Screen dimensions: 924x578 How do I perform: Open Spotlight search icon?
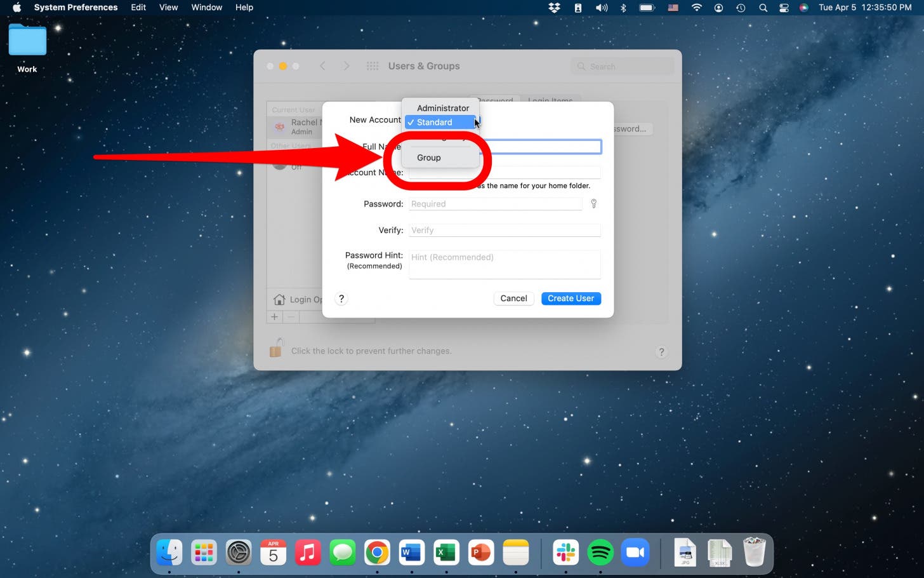tap(763, 8)
